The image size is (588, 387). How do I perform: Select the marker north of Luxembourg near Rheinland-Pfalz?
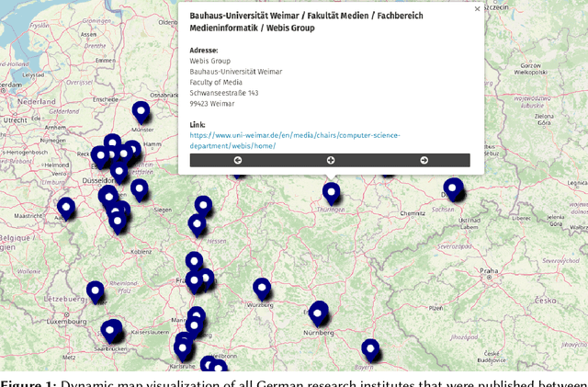[x=96, y=291]
